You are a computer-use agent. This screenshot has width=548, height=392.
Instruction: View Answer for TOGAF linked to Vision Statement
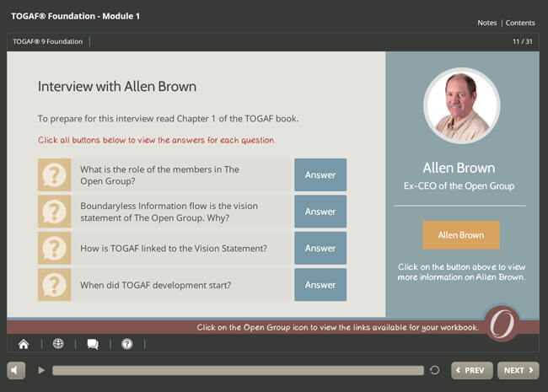(320, 248)
